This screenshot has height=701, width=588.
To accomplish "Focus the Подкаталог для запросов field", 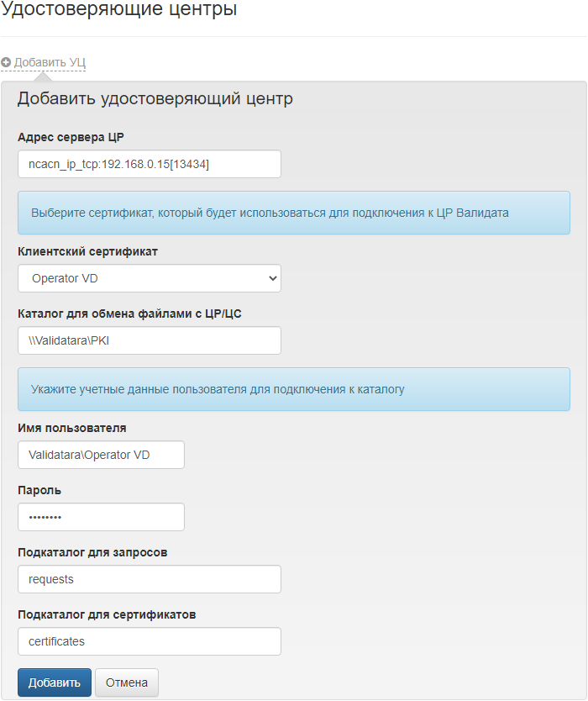I will coord(149,579).
